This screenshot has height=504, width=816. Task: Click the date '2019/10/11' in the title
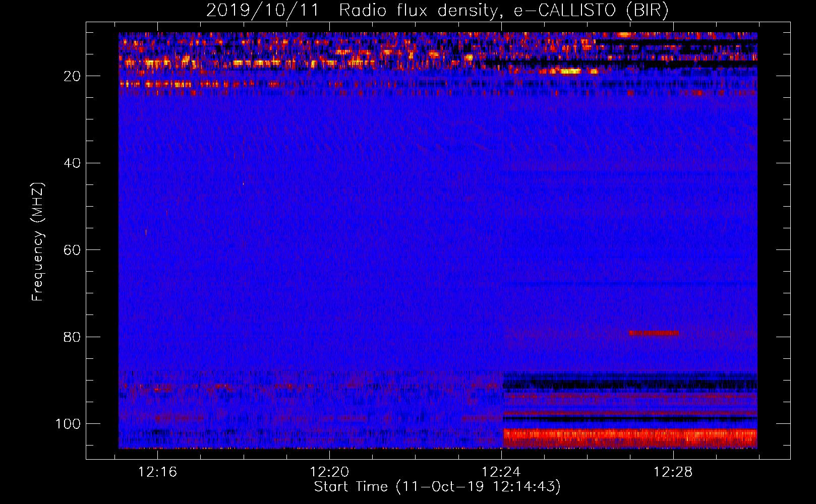pyautogui.click(x=263, y=11)
